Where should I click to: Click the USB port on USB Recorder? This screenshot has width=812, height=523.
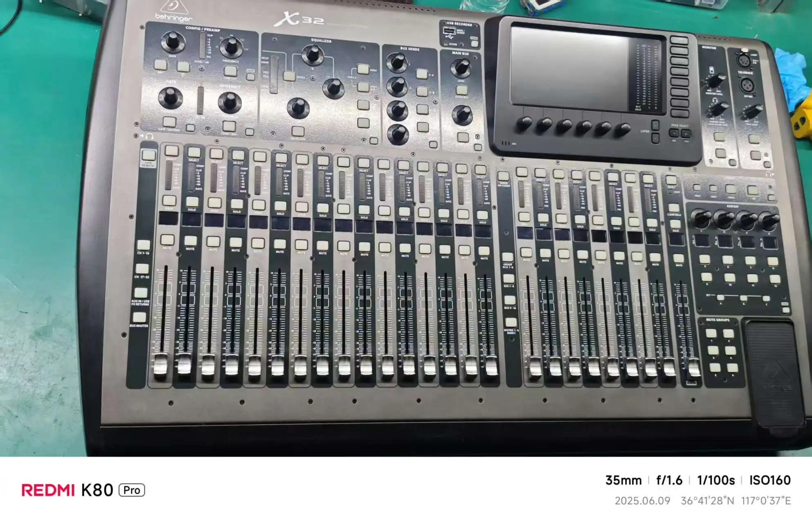(x=449, y=31)
